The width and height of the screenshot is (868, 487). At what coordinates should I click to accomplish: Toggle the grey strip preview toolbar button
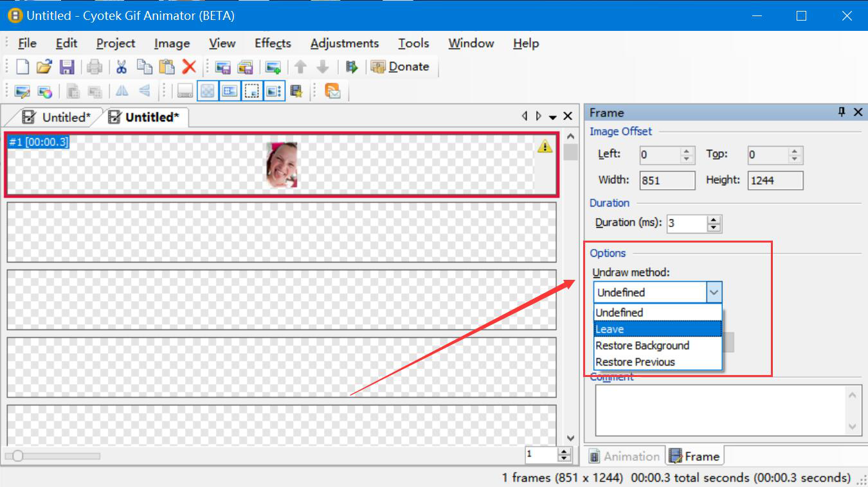tap(185, 91)
